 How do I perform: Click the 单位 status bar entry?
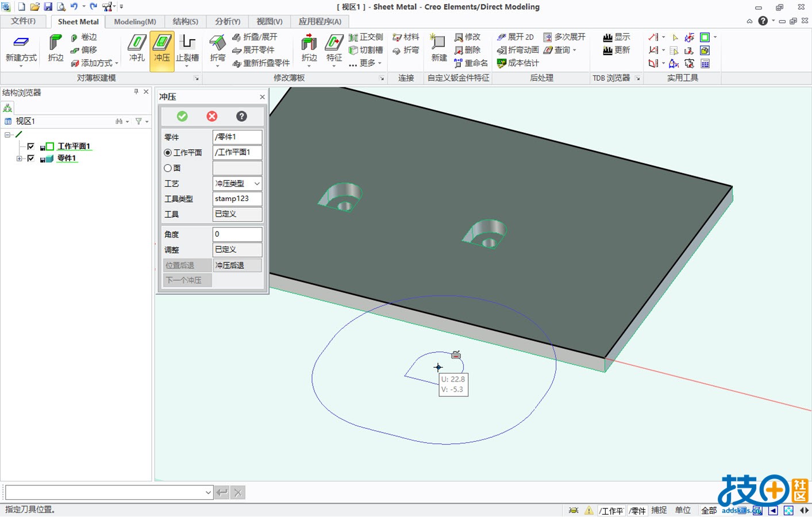click(x=683, y=510)
